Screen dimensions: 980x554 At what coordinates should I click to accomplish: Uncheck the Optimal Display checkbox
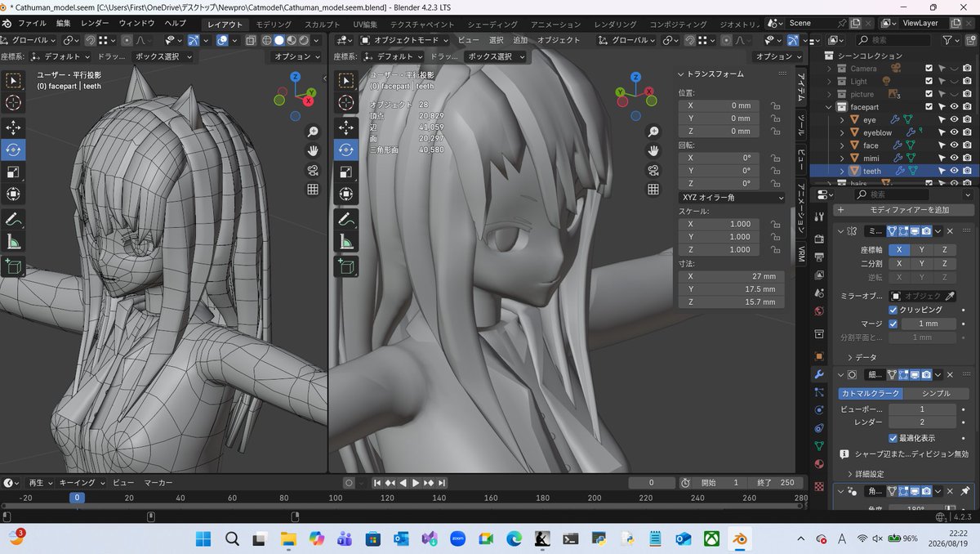coord(893,438)
